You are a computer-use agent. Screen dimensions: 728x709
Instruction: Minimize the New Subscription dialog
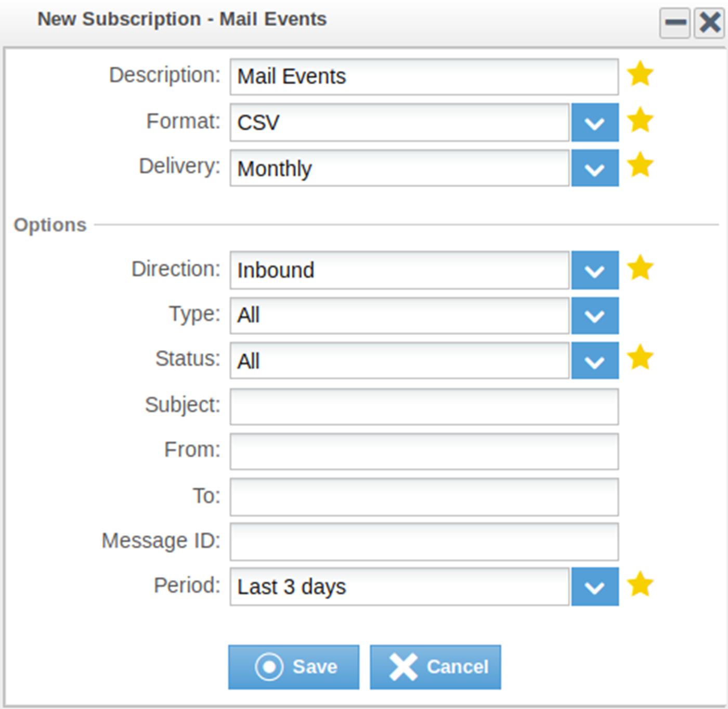pyautogui.click(x=675, y=23)
